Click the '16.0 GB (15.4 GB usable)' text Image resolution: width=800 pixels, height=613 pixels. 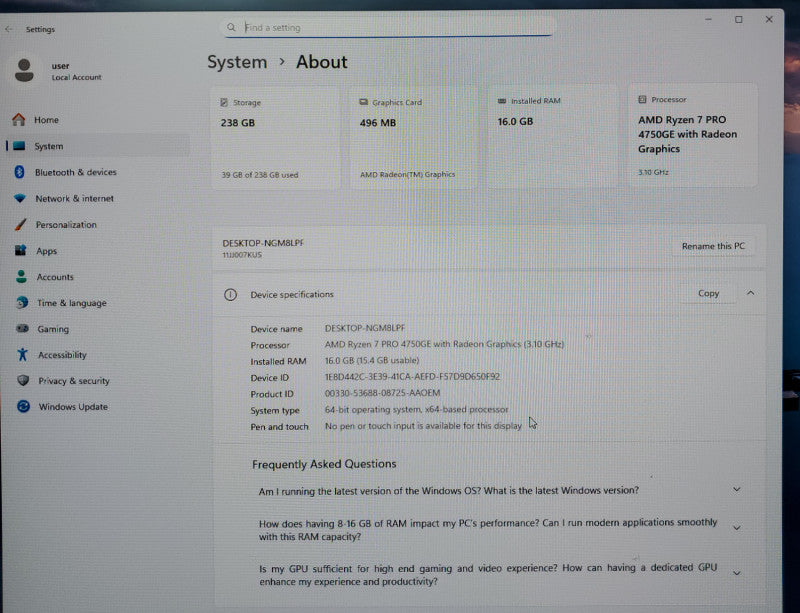click(372, 360)
